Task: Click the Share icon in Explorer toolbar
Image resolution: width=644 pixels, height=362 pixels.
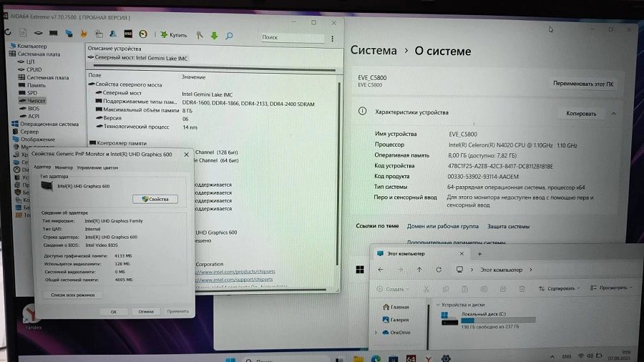Action: pyautogui.click(x=503, y=289)
